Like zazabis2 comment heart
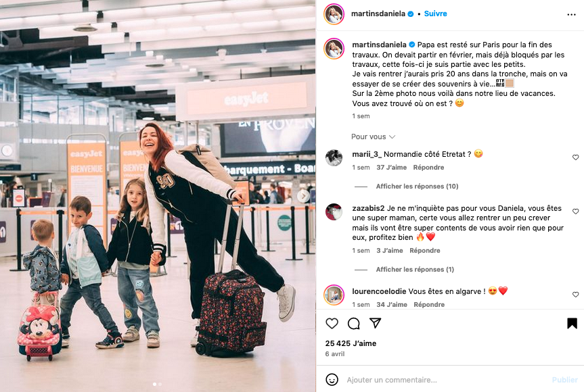This screenshot has height=392, width=584. tap(575, 212)
